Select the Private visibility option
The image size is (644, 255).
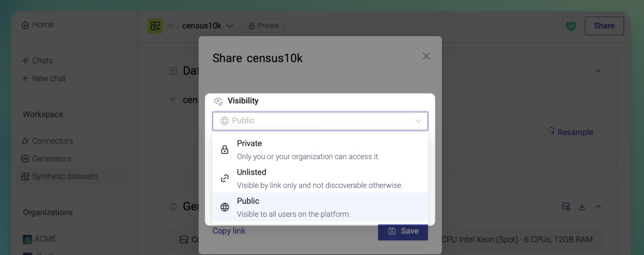click(320, 150)
